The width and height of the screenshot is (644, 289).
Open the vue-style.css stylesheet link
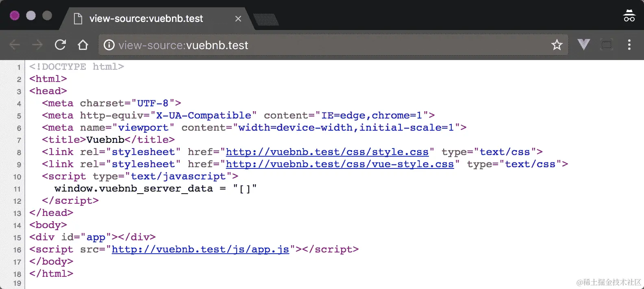(339, 164)
